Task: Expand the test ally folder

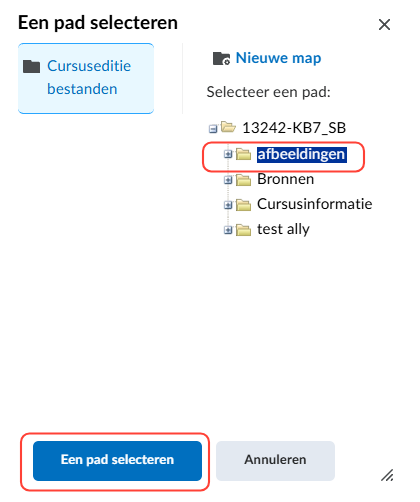Action: coord(228,230)
